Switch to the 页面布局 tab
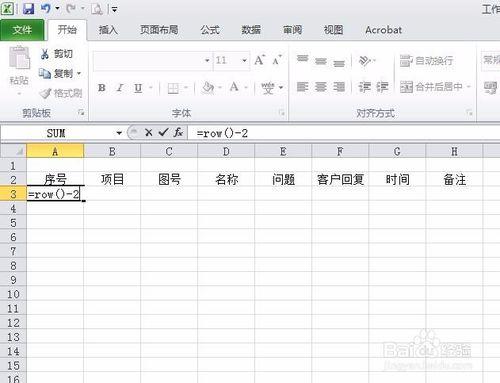This screenshot has width=500, height=383. click(159, 30)
